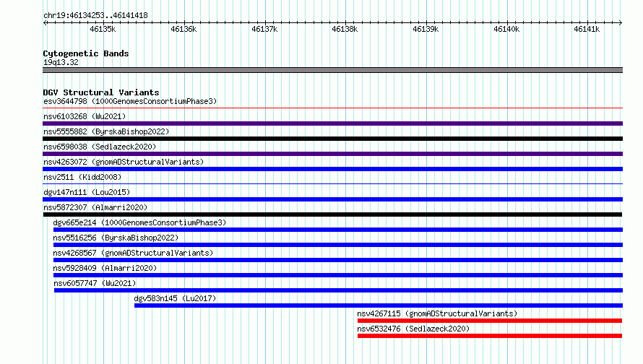Select the red bar under nsv6532476
The width and height of the screenshot is (643, 364).
pos(490,336)
